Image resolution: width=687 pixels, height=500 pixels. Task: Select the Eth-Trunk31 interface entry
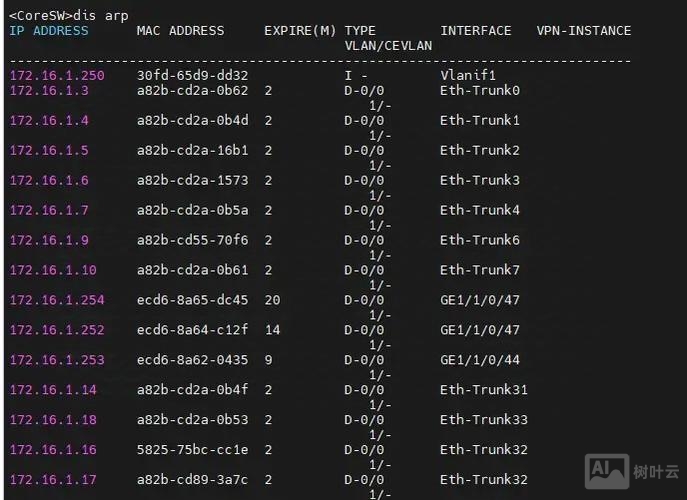coord(484,390)
